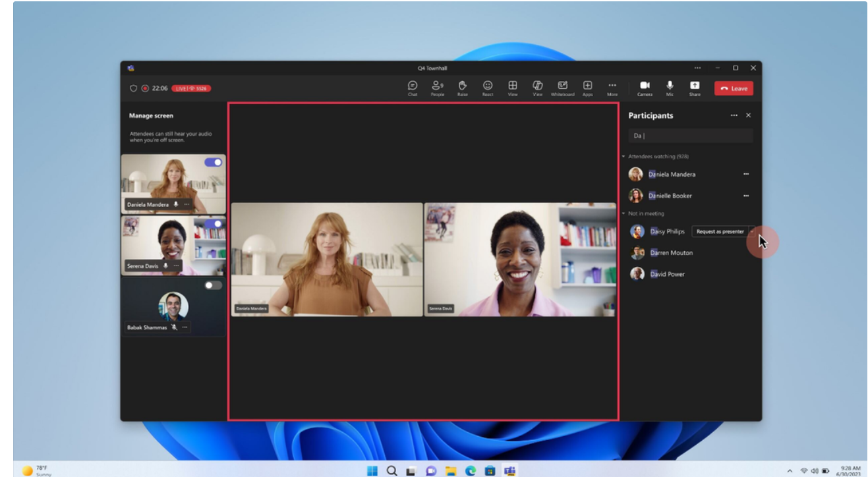Click Request as presenter for Daisy Philips
Viewport: 868px width, 477px height.
point(720,231)
